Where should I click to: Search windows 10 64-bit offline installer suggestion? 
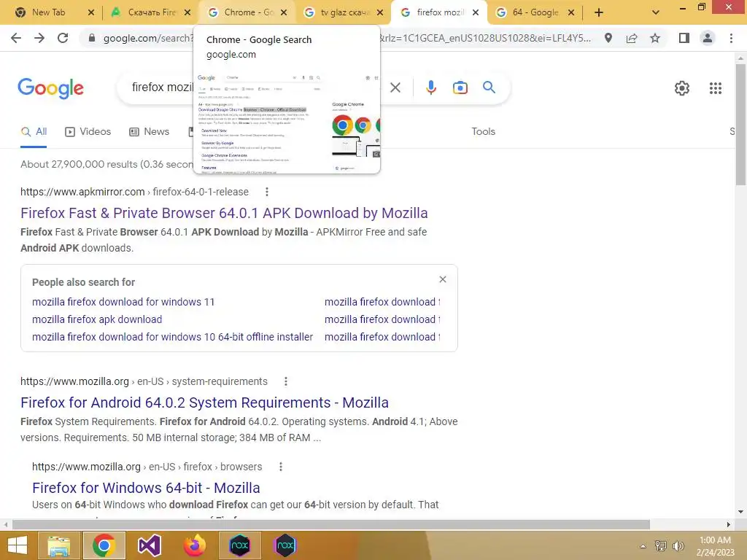point(172,337)
